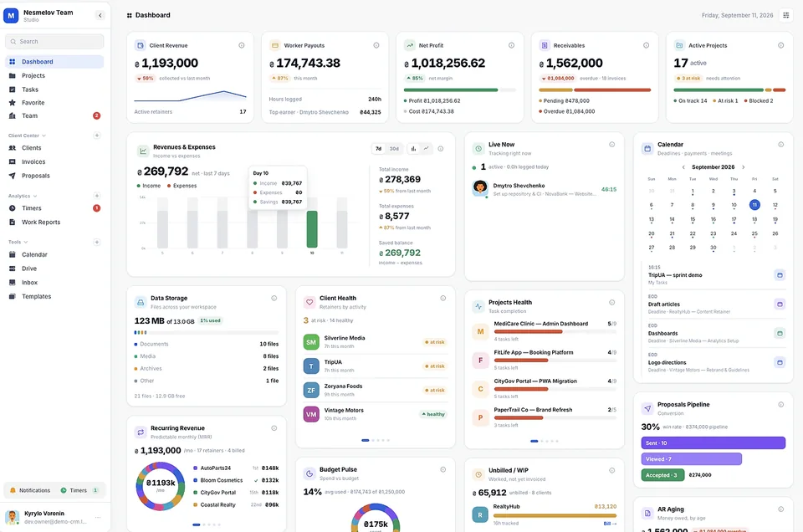Open MediCare Clinic — Admin Dashboard project
The image size is (803, 532).
(x=544, y=330)
